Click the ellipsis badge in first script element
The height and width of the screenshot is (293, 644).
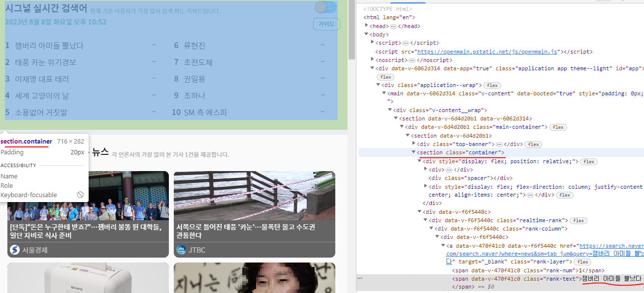pyautogui.click(x=405, y=43)
